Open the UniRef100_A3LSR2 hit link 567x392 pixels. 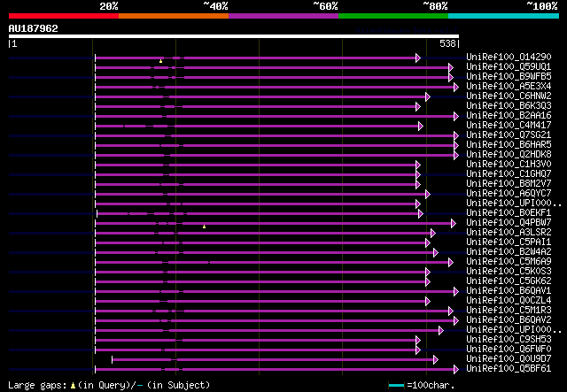coord(509,233)
